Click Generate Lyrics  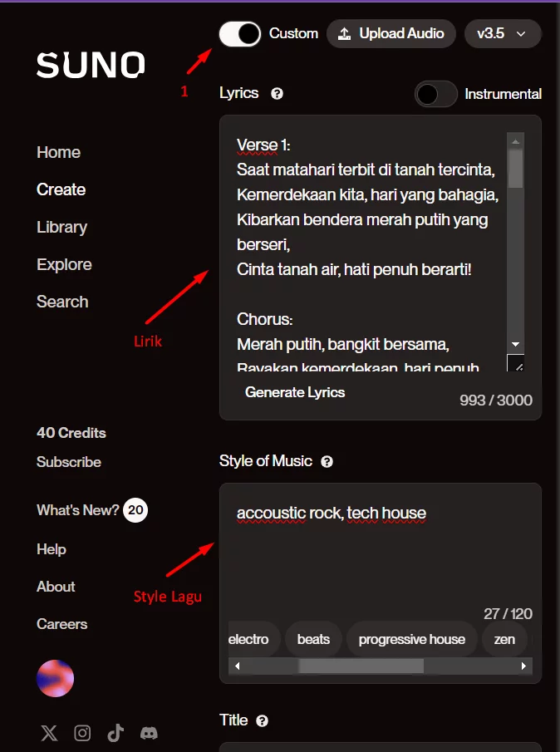pyautogui.click(x=295, y=392)
